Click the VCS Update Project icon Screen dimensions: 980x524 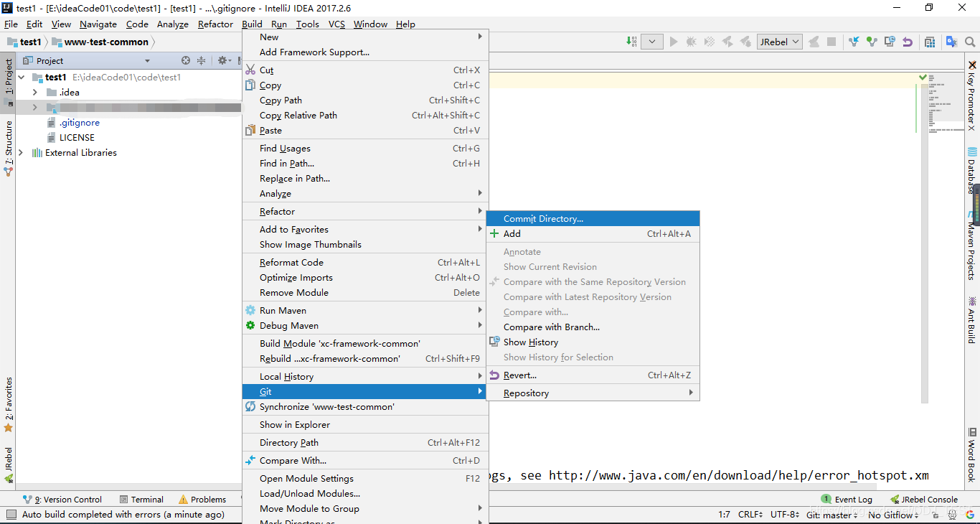[854, 42]
